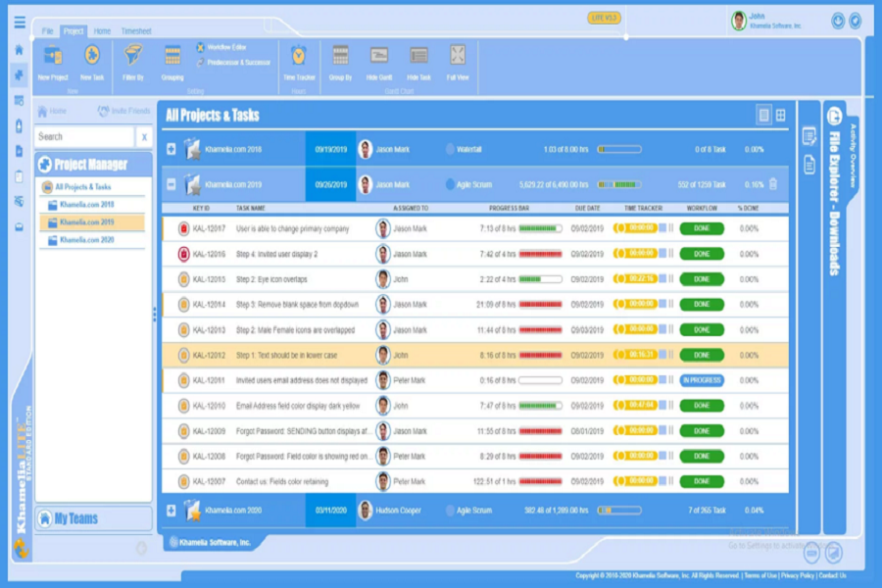Open the Privacy Policy link
Image resolution: width=882 pixels, height=588 pixels.
[x=797, y=575]
